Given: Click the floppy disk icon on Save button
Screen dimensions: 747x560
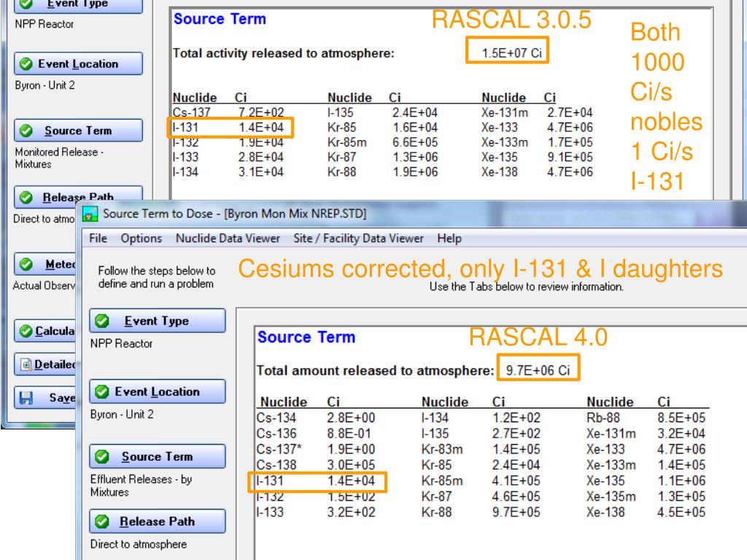Looking at the screenshot, I should 26,397.
